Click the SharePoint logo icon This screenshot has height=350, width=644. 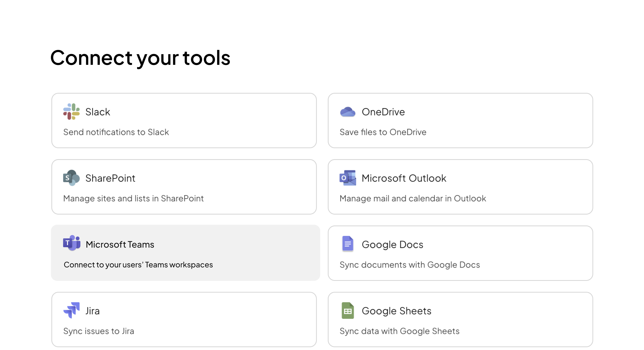tap(71, 178)
